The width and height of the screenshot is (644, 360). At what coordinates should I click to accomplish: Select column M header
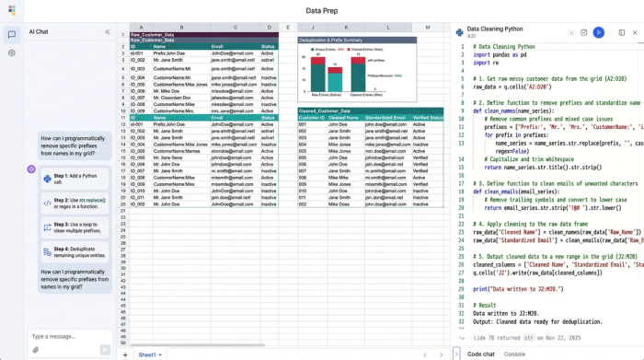point(428,28)
